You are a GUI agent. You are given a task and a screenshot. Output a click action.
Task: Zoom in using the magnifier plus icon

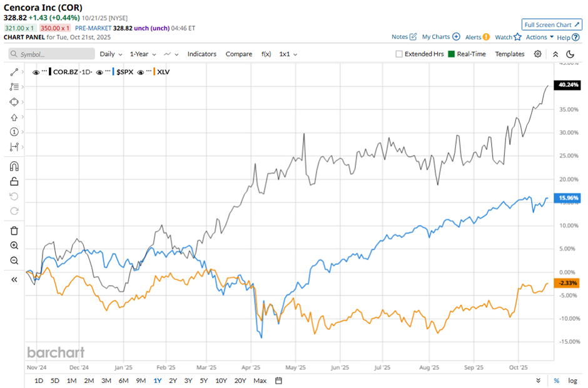[14, 246]
